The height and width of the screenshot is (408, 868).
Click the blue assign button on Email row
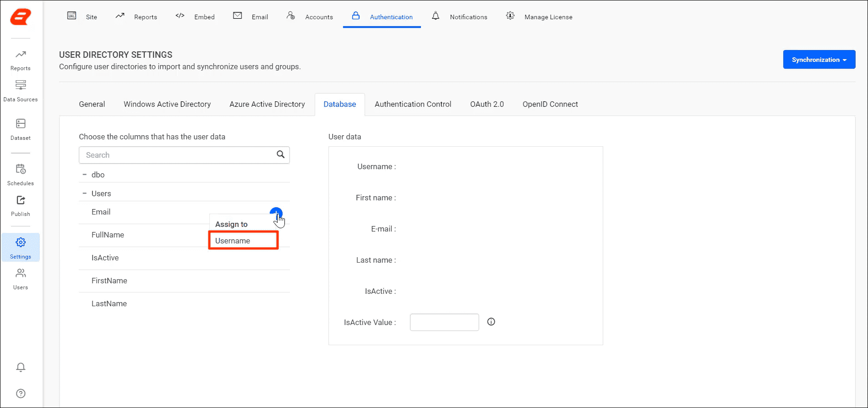(x=276, y=213)
